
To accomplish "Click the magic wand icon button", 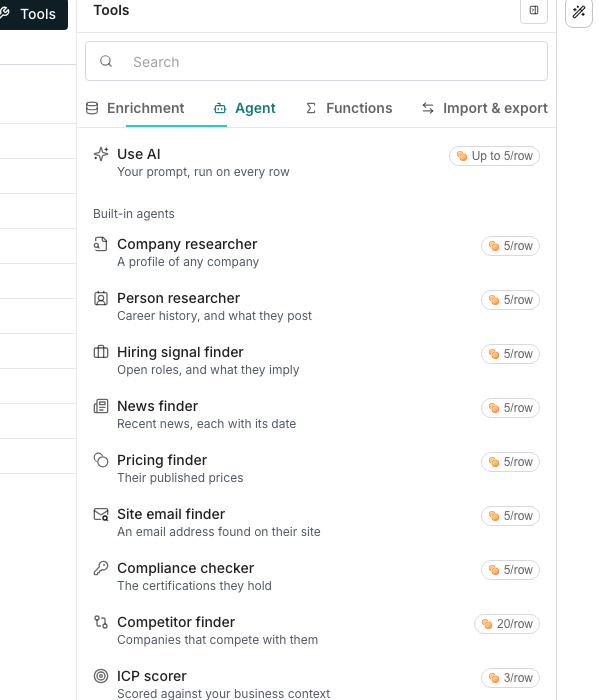I will point(579,12).
